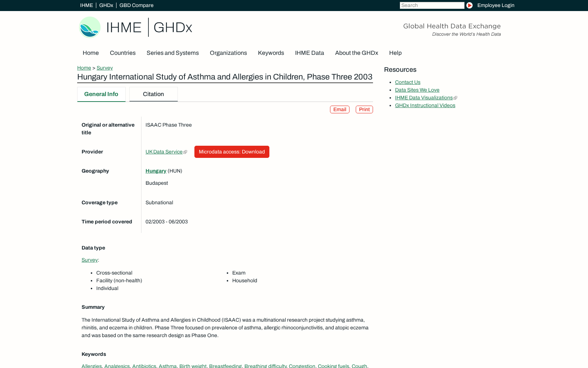588x368 pixels.
Task: Click the Email button
Action: coord(340,110)
